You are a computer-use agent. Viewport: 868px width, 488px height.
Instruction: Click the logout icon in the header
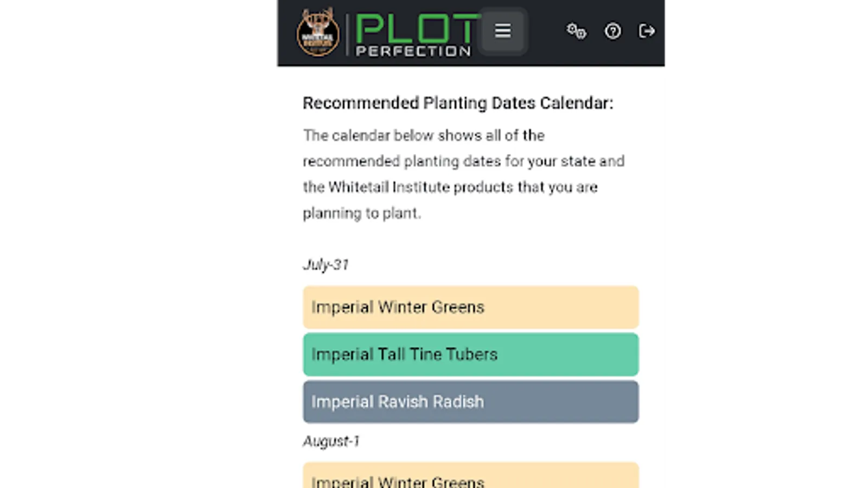click(646, 31)
